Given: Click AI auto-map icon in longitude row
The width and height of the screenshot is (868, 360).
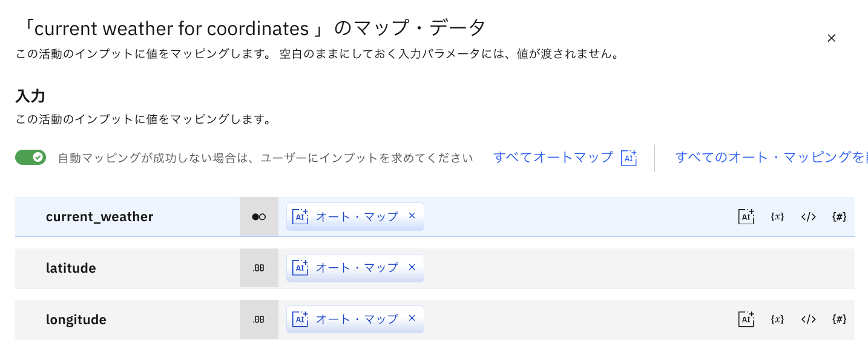Looking at the screenshot, I should click(746, 319).
